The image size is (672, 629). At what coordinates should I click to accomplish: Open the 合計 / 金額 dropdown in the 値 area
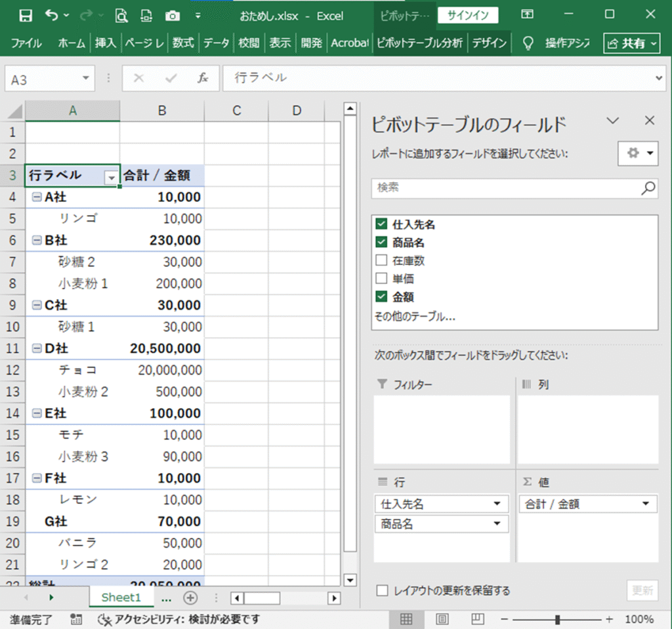click(646, 504)
